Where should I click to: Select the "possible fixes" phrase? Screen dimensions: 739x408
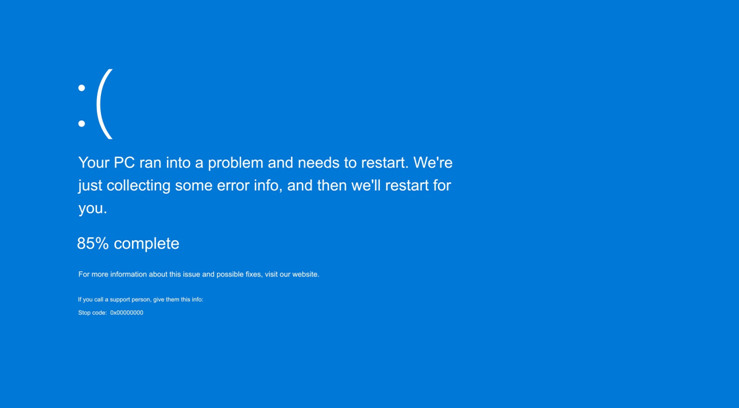[236, 274]
